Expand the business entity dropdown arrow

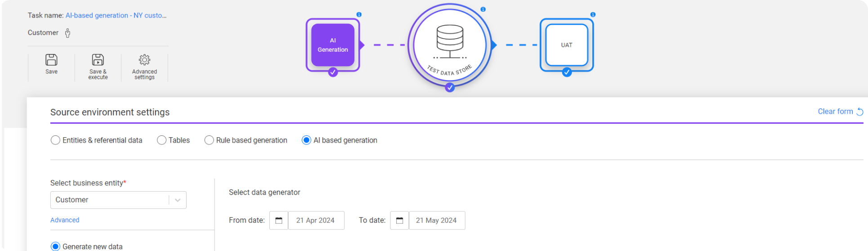[x=178, y=200]
